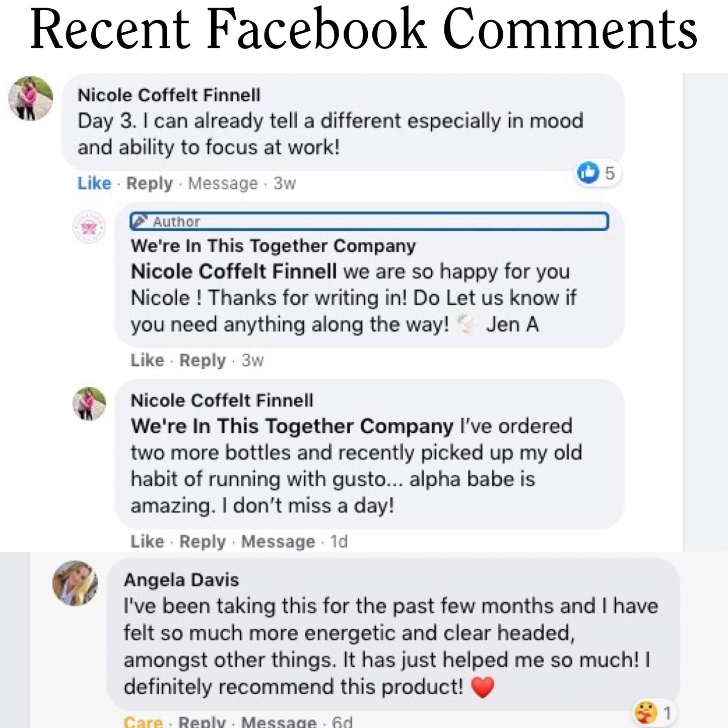The image size is (728, 728).
Task: Click the blue thumbs-up reaction icon
Action: coord(587,173)
